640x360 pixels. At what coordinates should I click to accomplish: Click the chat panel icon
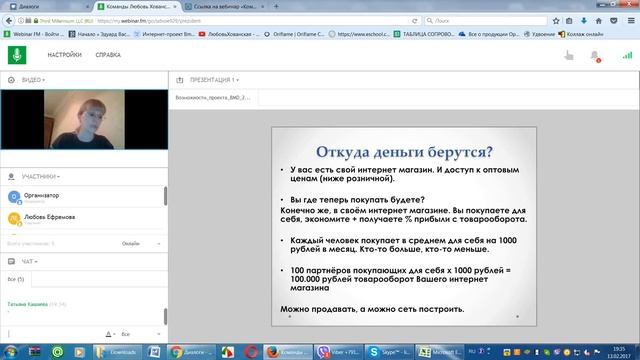click(x=11, y=261)
